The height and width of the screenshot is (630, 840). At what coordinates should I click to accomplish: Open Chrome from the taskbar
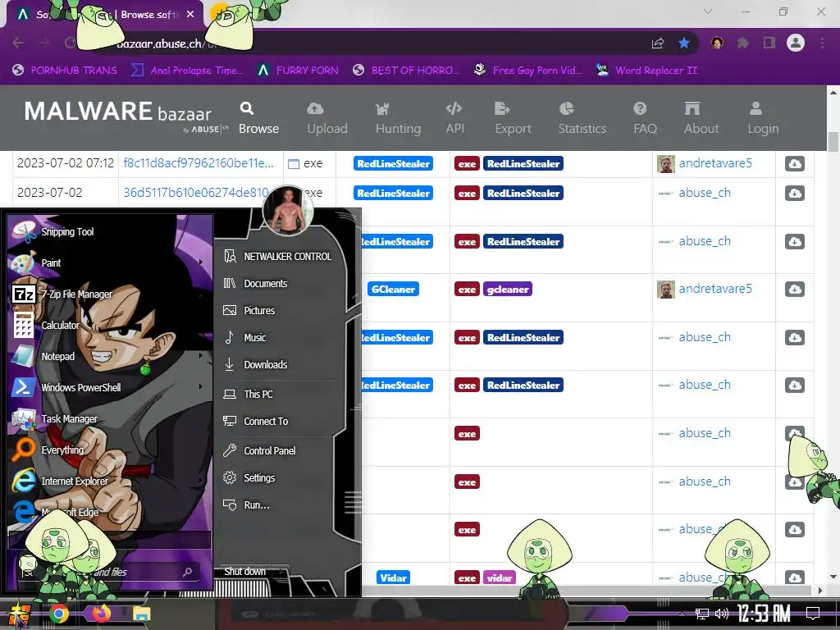tap(59, 614)
